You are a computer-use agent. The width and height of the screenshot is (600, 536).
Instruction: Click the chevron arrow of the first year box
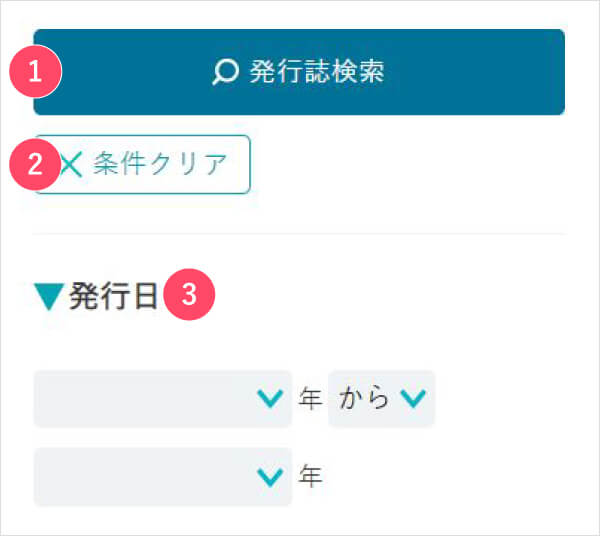pyautogui.click(x=270, y=399)
